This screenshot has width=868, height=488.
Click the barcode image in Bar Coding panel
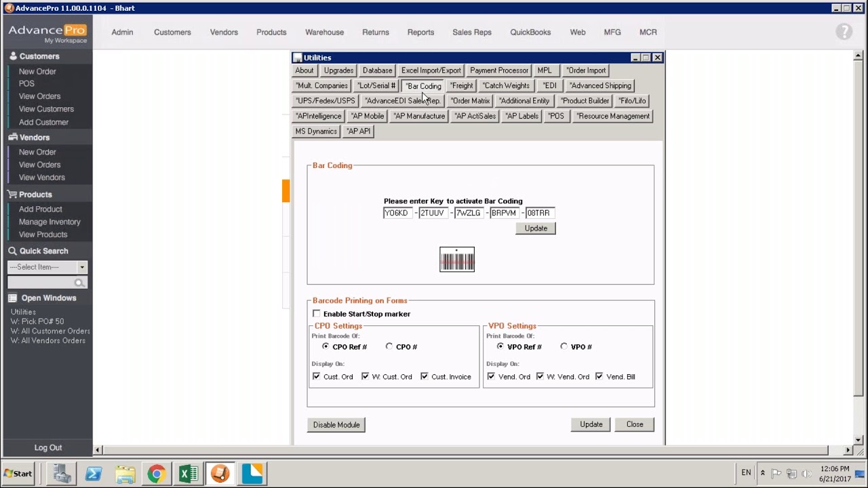click(x=457, y=260)
